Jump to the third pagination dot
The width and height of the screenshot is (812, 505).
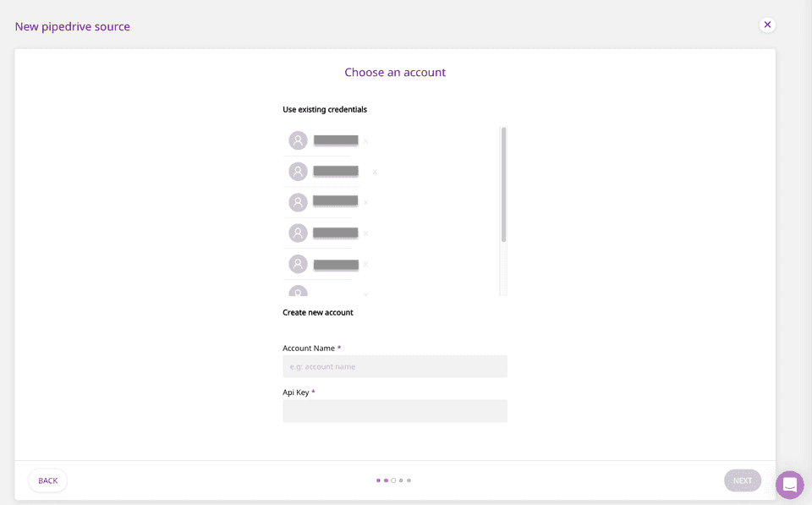pos(393,480)
